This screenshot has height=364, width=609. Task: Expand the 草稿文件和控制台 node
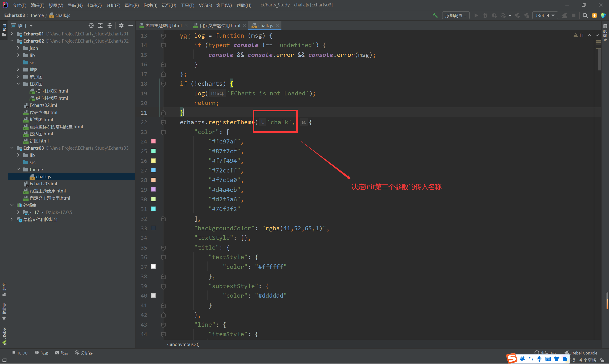coord(12,219)
